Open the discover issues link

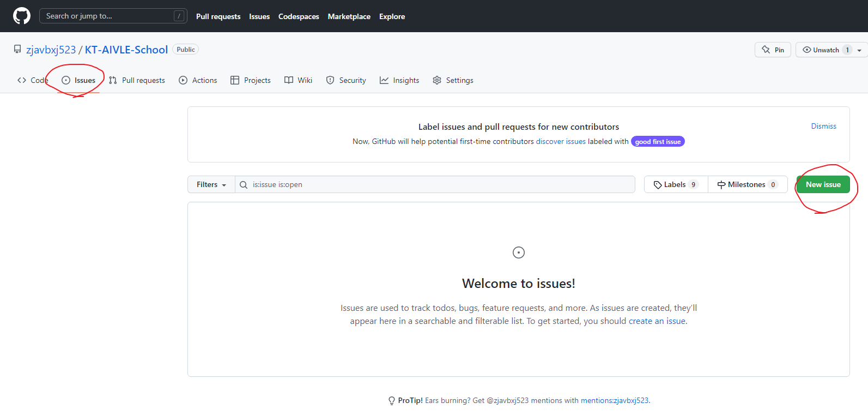(561, 141)
